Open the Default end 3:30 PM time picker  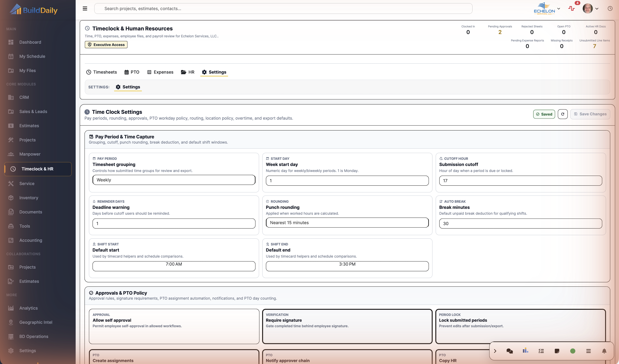point(347,267)
